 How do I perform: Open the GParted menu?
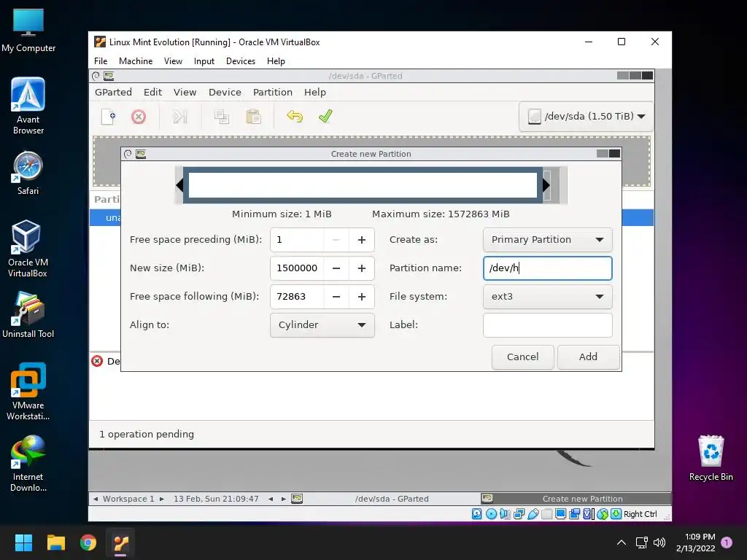click(113, 93)
